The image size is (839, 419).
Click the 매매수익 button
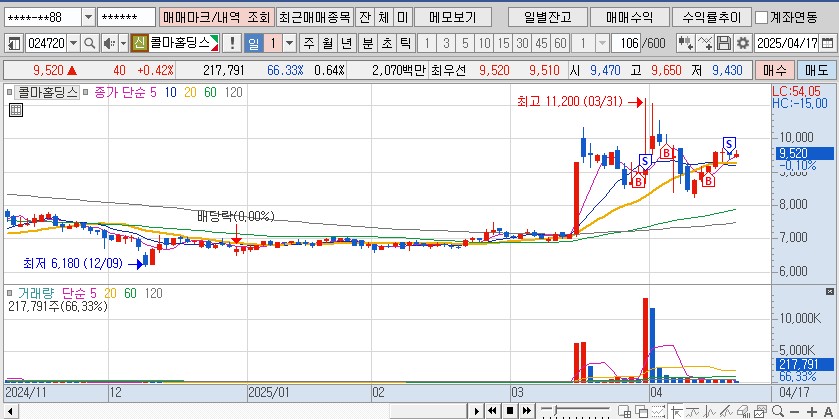pyautogui.click(x=630, y=18)
